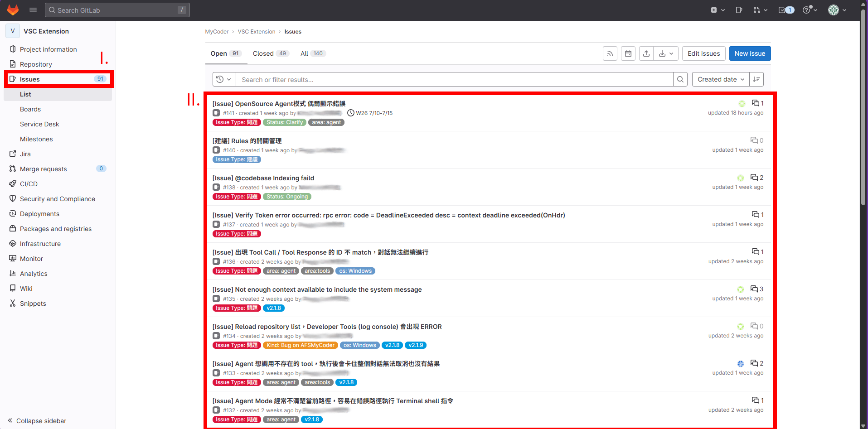Click New issue button

click(x=750, y=53)
